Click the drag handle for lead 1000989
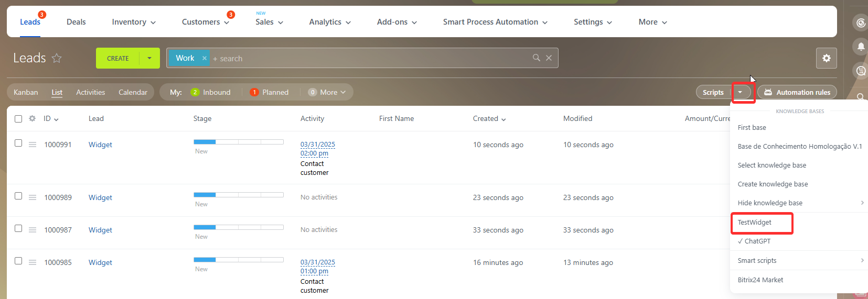This screenshot has height=299, width=868. point(33,197)
